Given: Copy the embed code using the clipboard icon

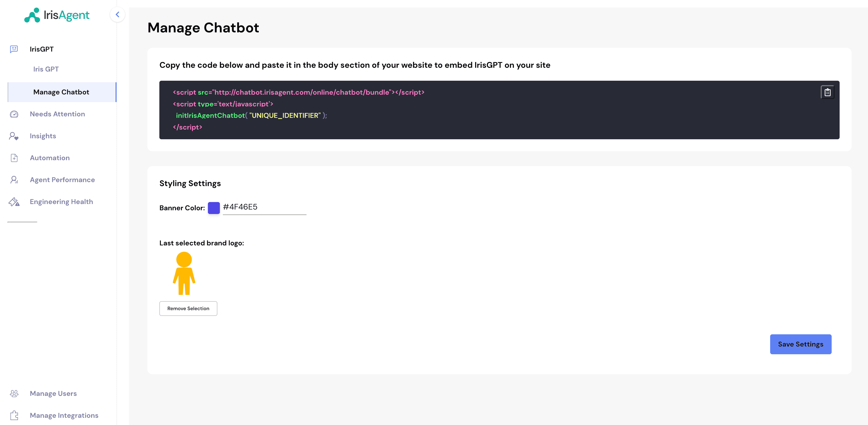Looking at the screenshot, I should (827, 92).
